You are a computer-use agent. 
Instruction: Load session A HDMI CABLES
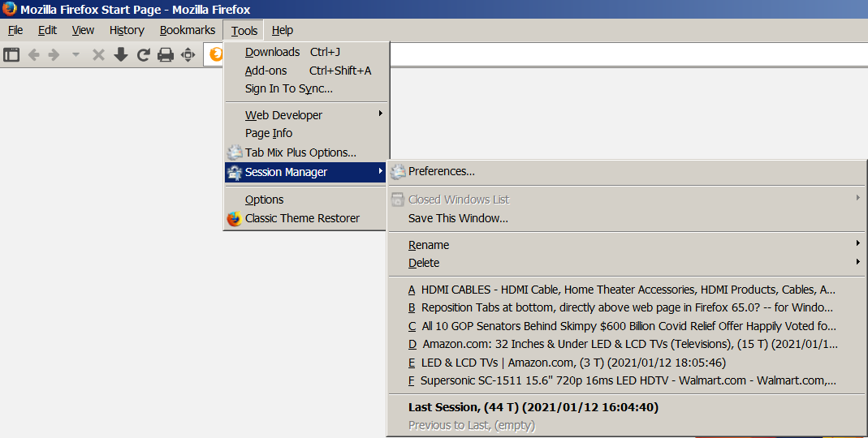pyautogui.click(x=627, y=290)
